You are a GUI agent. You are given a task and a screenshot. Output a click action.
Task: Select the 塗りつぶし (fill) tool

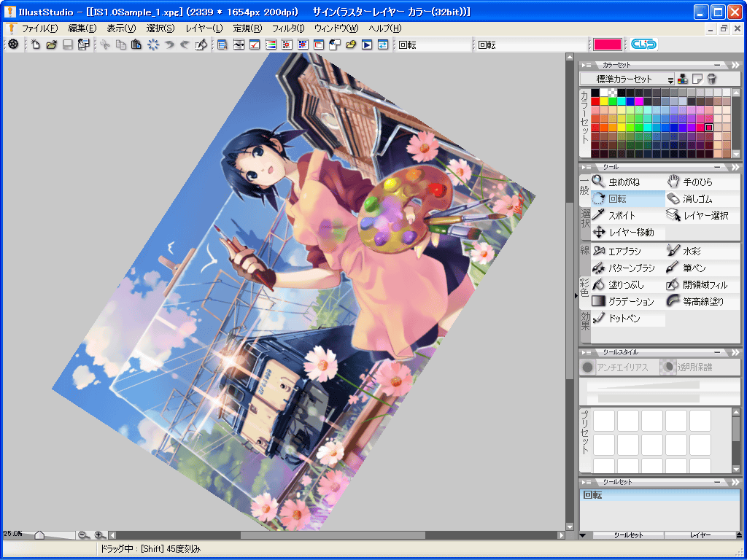(627, 285)
